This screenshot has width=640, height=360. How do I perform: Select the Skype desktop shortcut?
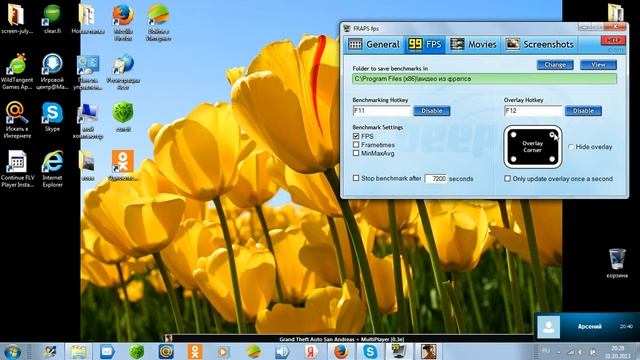coord(52,116)
